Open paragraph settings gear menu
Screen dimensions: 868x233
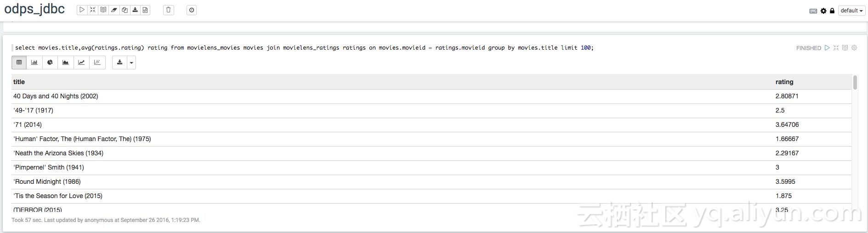tap(854, 48)
